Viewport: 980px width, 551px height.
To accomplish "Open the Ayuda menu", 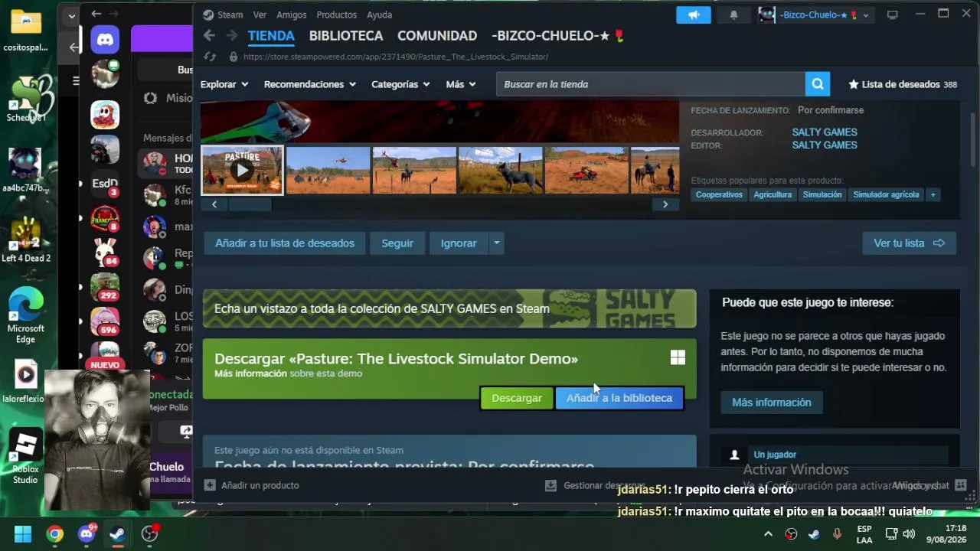I will (x=380, y=15).
